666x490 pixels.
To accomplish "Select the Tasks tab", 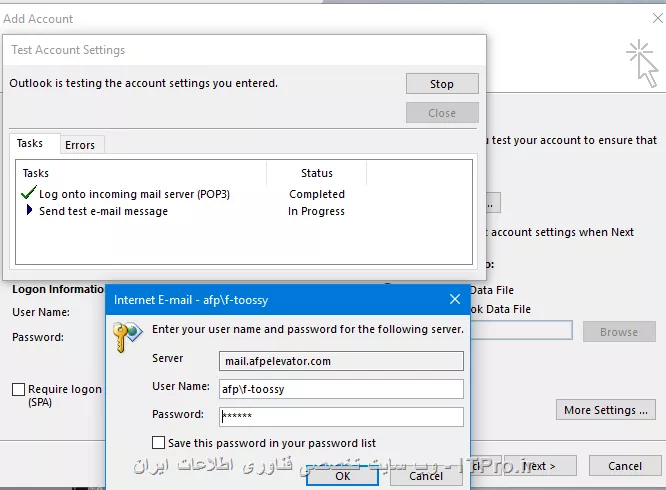I will 30,144.
